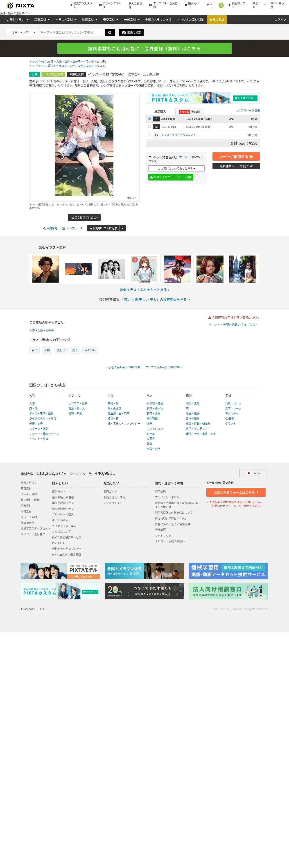Click the 画像で検索 camera button
Image resolution: width=289 pixels, height=868 pixels.
pos(131,32)
